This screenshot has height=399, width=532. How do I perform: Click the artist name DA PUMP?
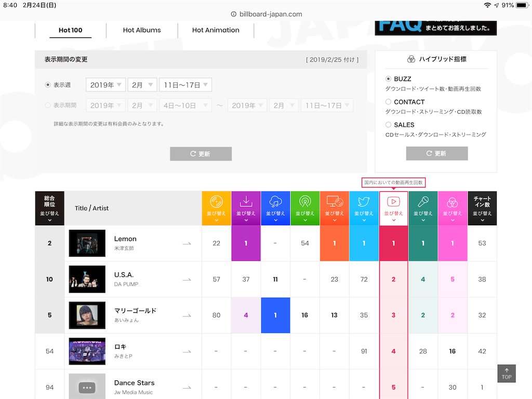point(126,284)
